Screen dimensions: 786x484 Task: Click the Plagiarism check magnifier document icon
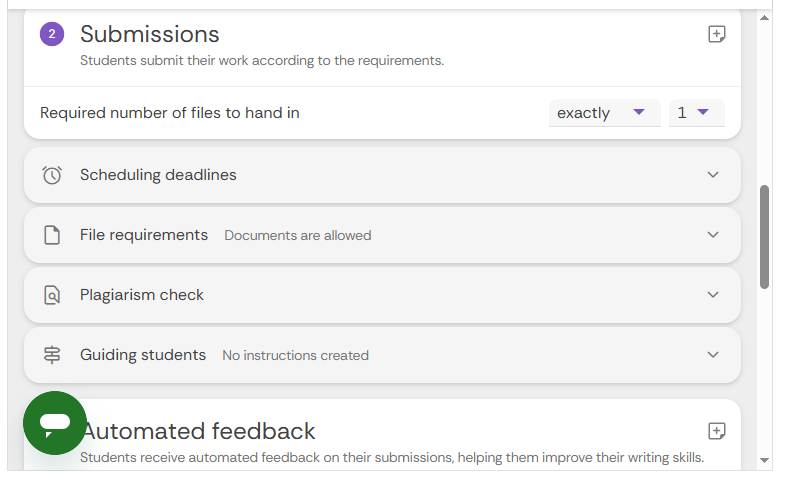coord(52,295)
